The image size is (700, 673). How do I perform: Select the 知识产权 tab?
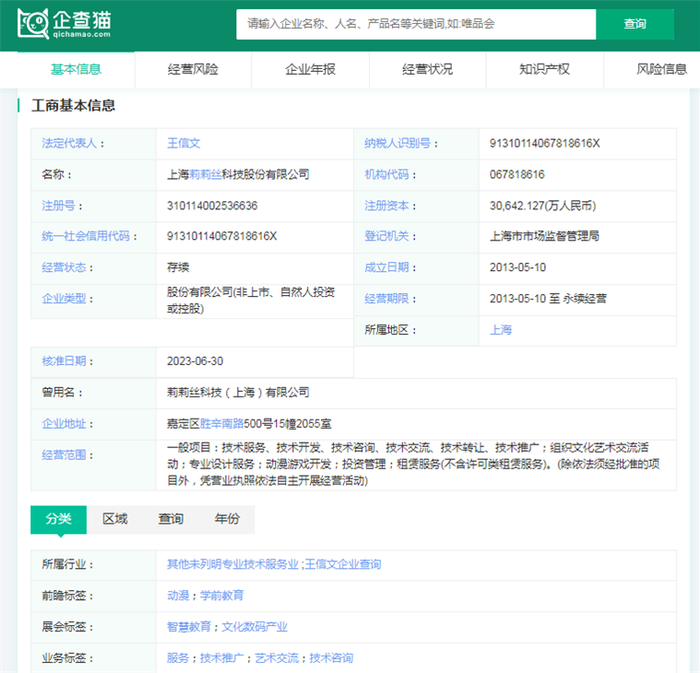tap(544, 69)
